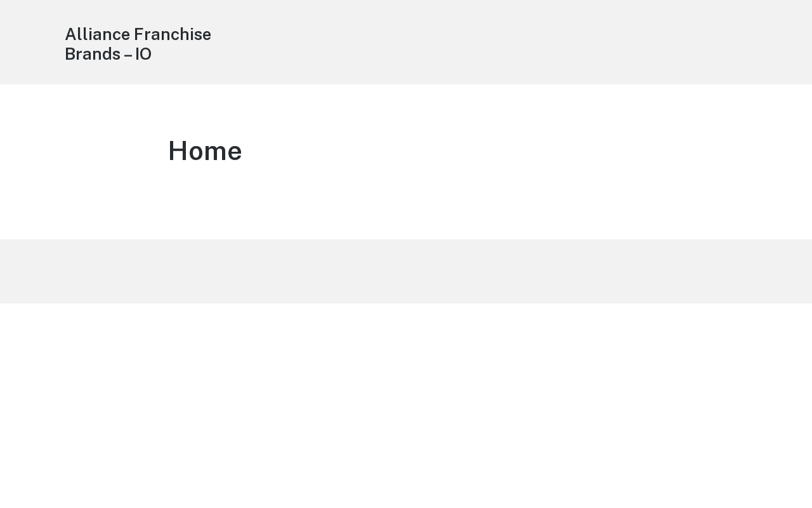
Task: Click the word "Alliance" in the site title
Action: coord(97,34)
